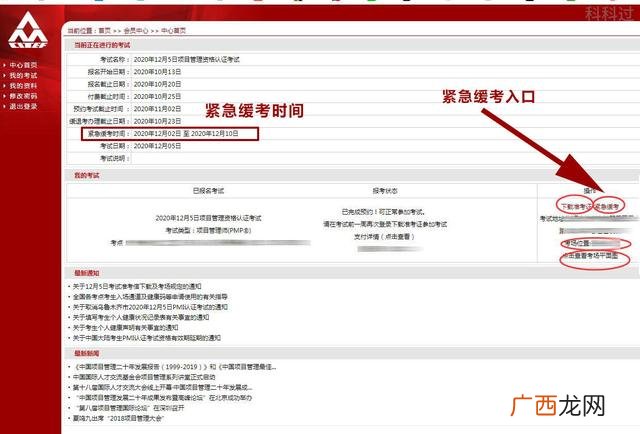Click 报名开始日期 value 2020年10月13日
The height and width of the screenshot is (434, 640).
[157, 72]
